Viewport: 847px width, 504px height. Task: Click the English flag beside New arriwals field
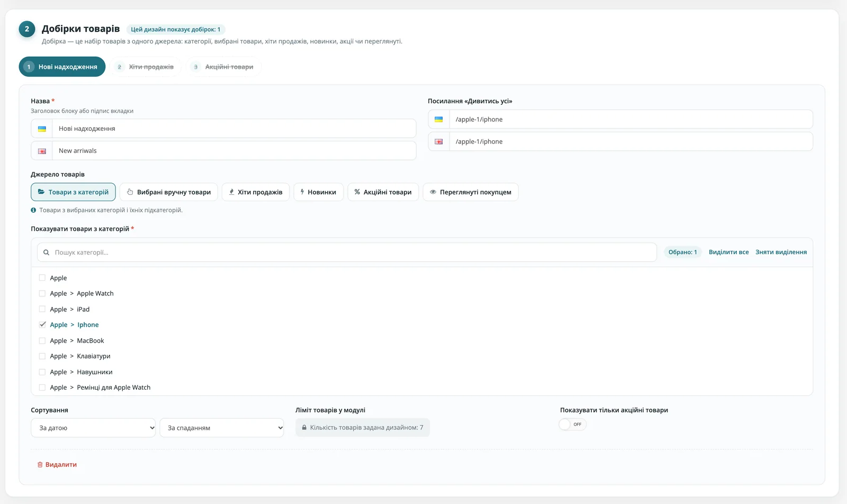tap(42, 151)
